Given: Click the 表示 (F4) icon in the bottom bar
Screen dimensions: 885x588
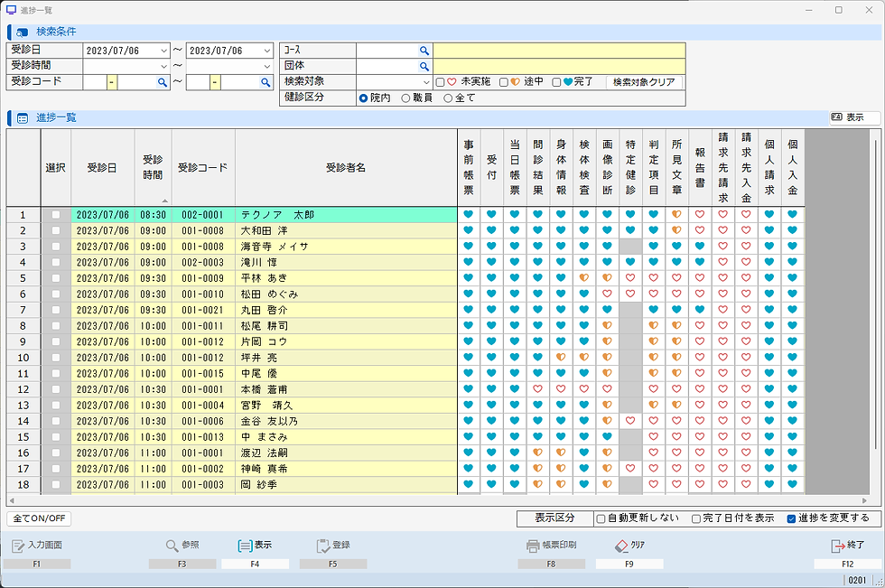Looking at the screenshot, I should [x=245, y=546].
